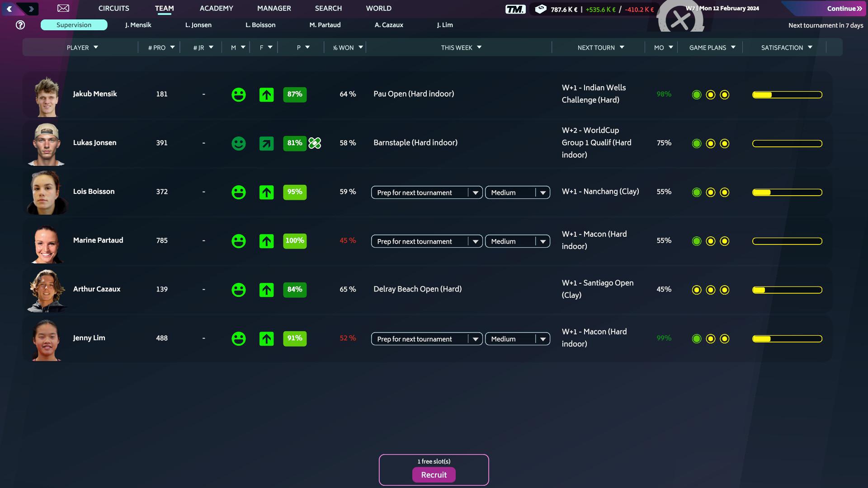868x488 pixels.
Task: Toggle Jenny Lim's second game plan circle
Action: [711, 338]
